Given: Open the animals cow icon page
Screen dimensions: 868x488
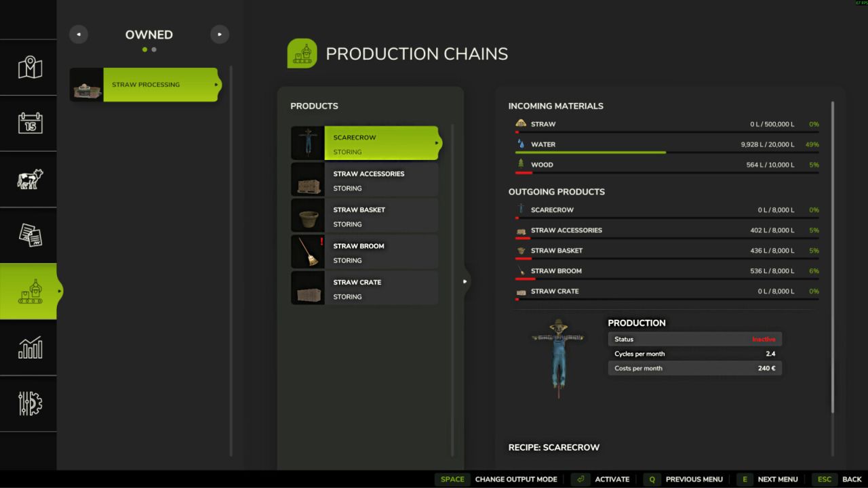Looking at the screenshot, I should point(29,179).
